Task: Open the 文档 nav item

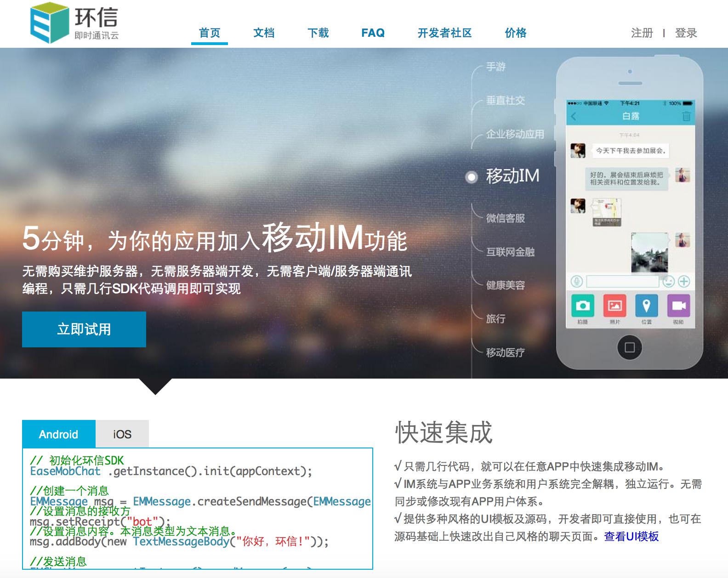Action: click(264, 33)
